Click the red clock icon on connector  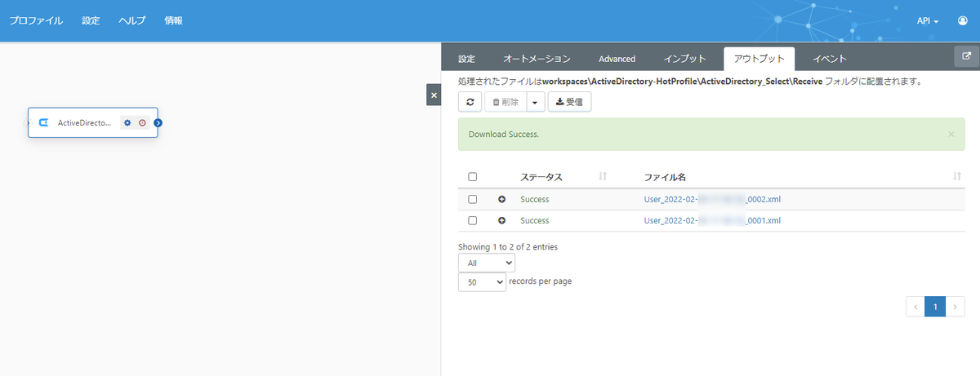pos(142,123)
